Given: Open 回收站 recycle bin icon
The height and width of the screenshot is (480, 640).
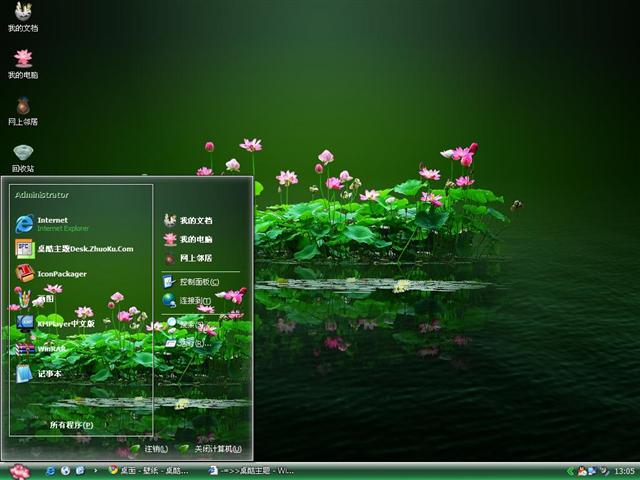Looking at the screenshot, I should coord(22,156).
